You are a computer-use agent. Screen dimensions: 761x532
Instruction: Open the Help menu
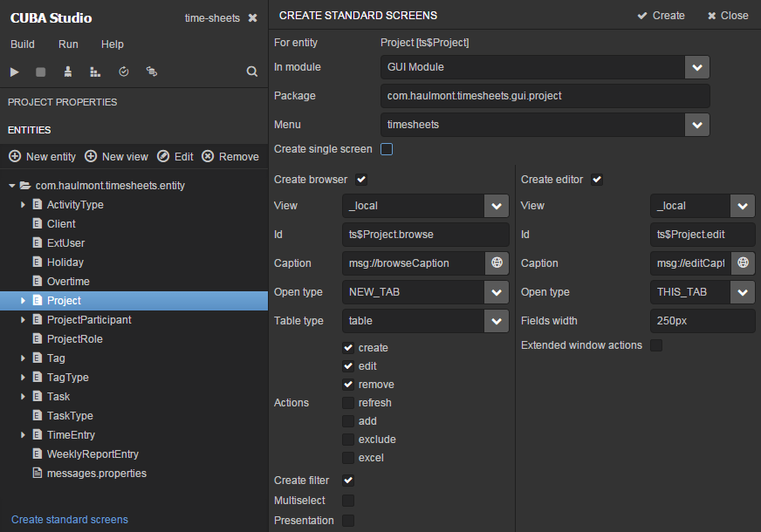(112, 44)
